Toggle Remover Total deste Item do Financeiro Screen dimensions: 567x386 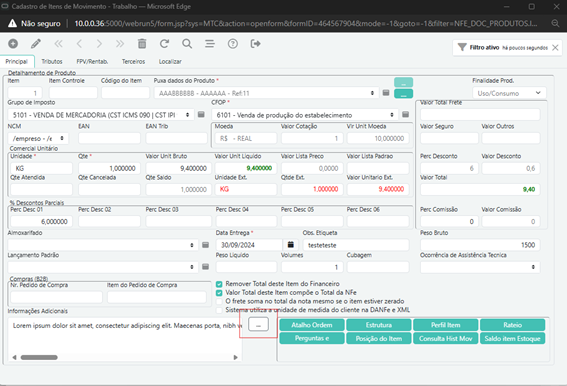[219, 284]
